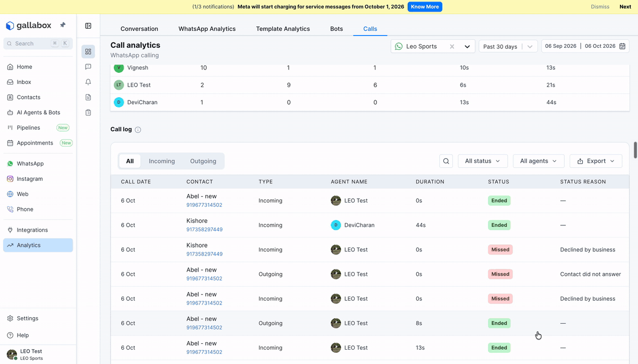Viewport: 638px width, 364px height.
Task: Click the LEO Test agent row avatar
Action: [119, 85]
